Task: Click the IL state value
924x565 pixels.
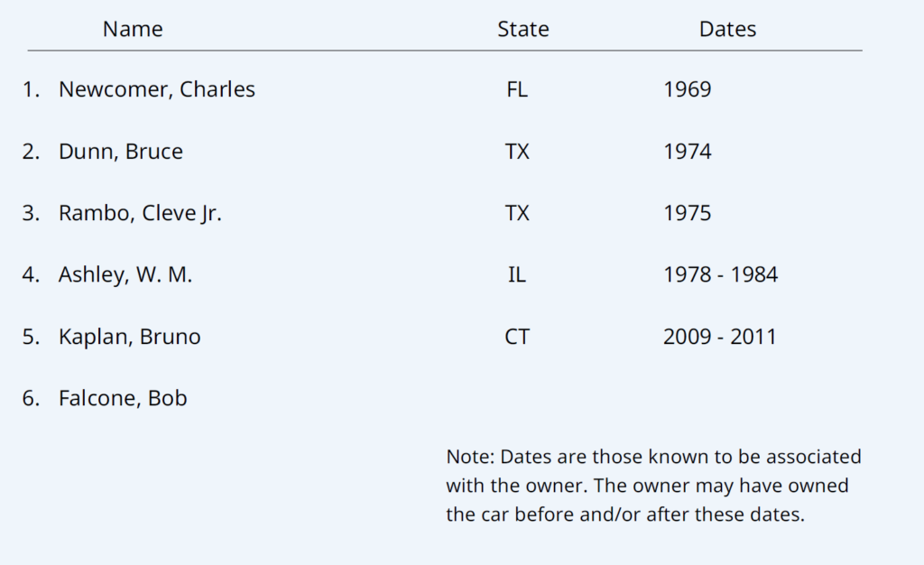Action: pyautogui.click(x=517, y=274)
